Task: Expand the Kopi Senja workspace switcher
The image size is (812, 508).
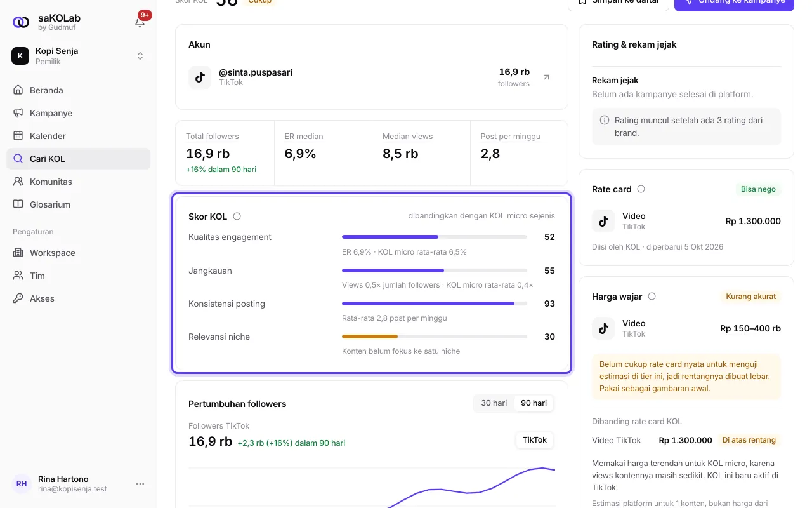Action: (79, 56)
